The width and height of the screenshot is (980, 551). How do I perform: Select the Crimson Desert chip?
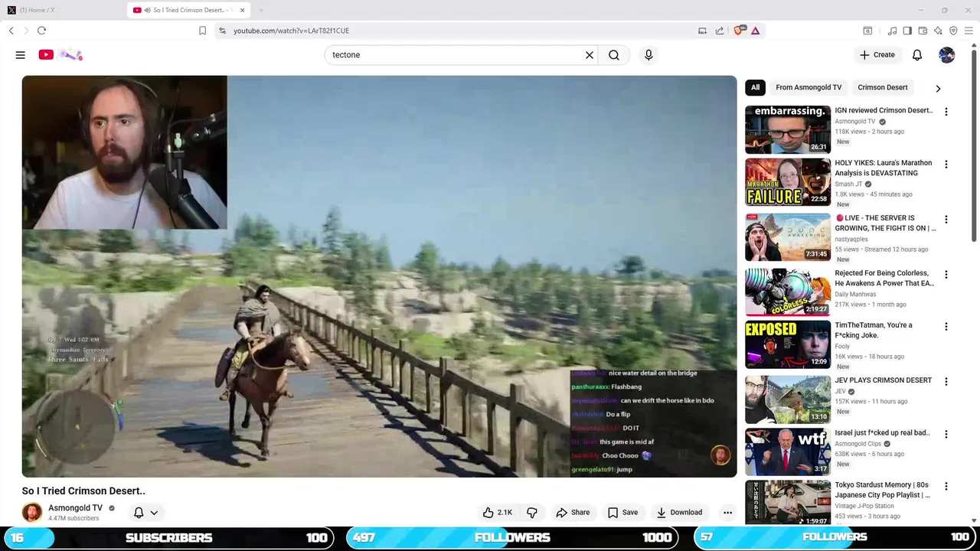(x=883, y=87)
